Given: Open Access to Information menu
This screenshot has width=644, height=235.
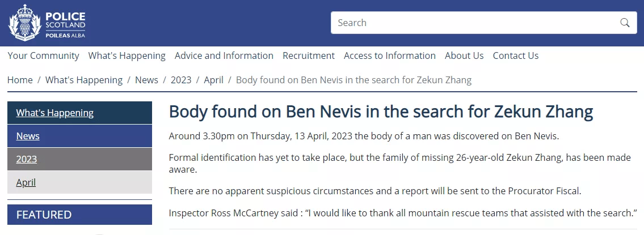Looking at the screenshot, I should 390,55.
